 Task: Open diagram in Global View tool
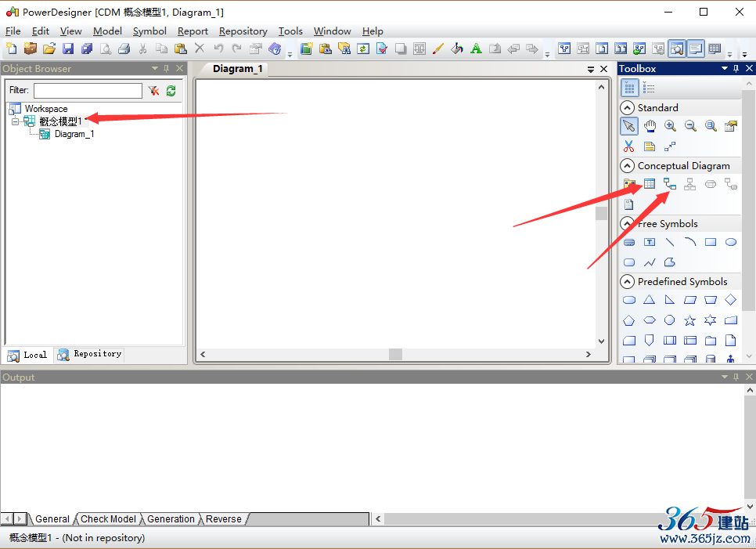[710, 126]
